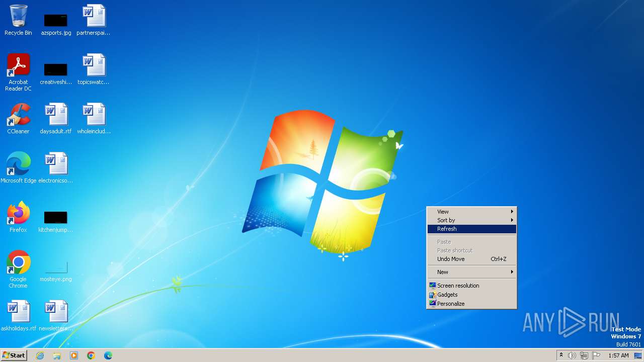Choose Refresh in the context menu

pyautogui.click(x=471, y=229)
